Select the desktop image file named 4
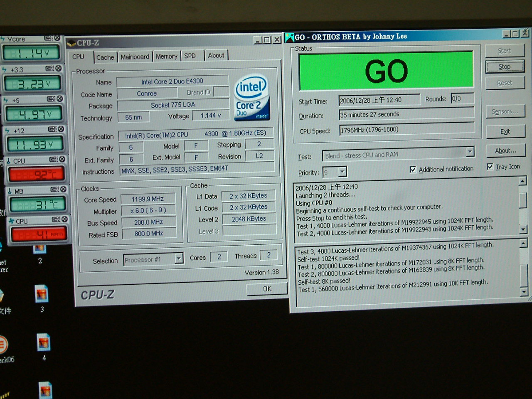This screenshot has width=532, height=399. (44, 342)
